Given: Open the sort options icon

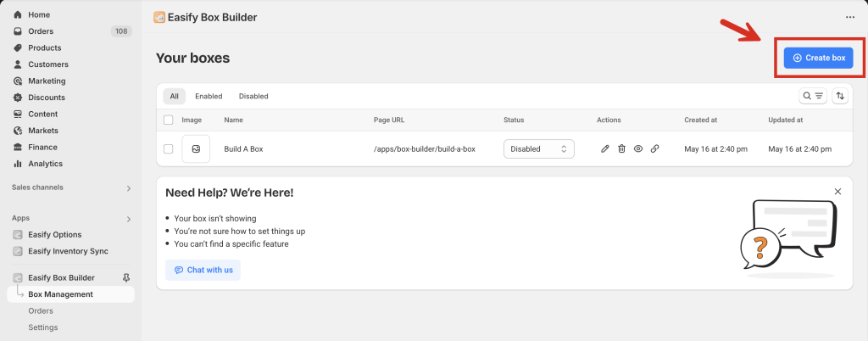Looking at the screenshot, I should (840, 96).
